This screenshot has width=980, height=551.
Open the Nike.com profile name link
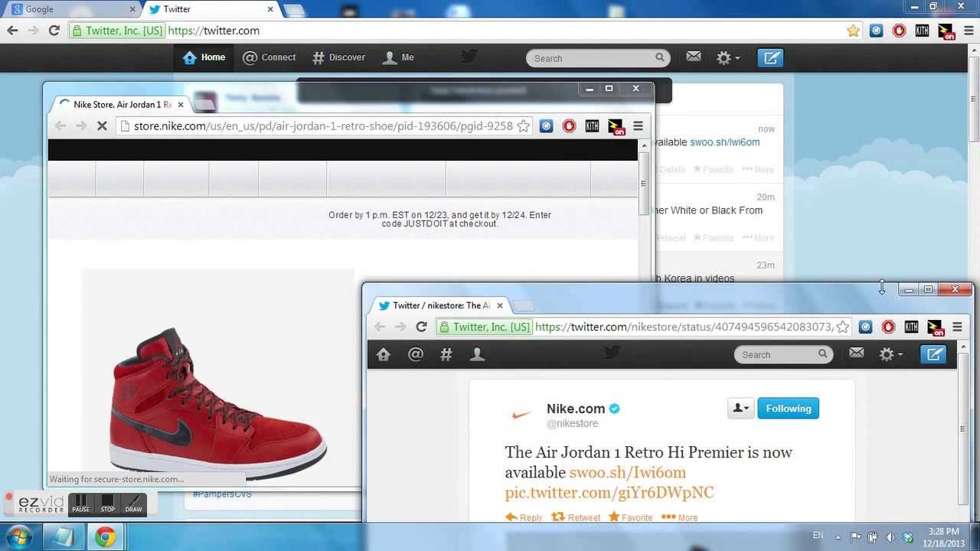pyautogui.click(x=576, y=409)
